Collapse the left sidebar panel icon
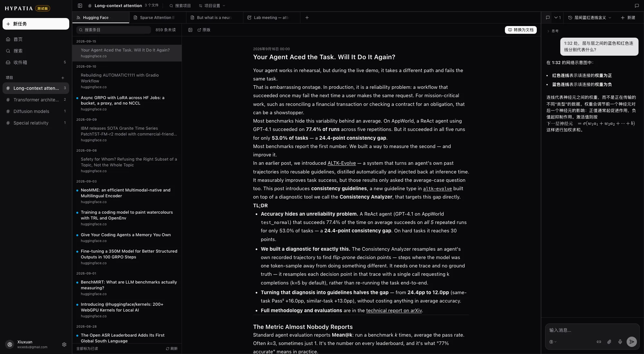 click(x=80, y=5)
